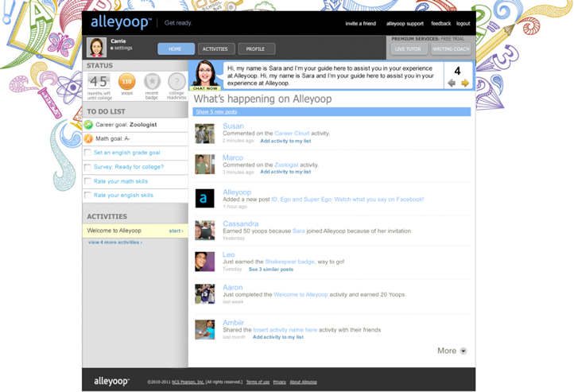Switch to the PROFILE tab
This screenshot has width=574, height=392.
[x=256, y=49]
